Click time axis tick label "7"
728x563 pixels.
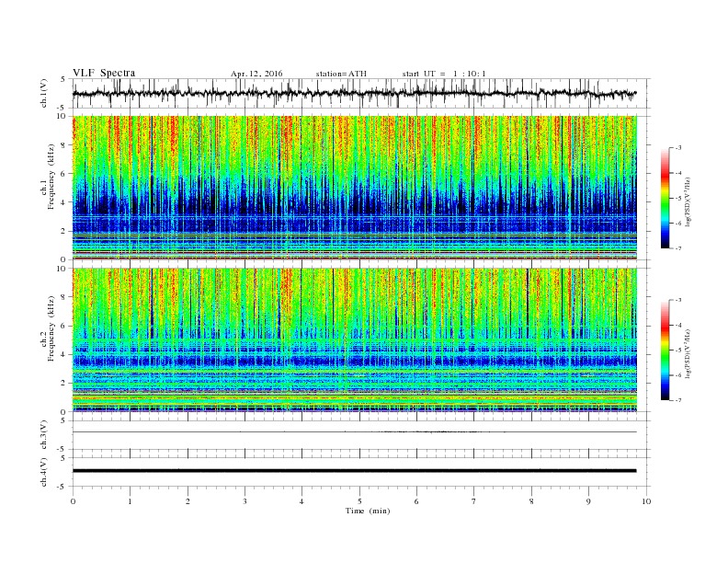474,501
